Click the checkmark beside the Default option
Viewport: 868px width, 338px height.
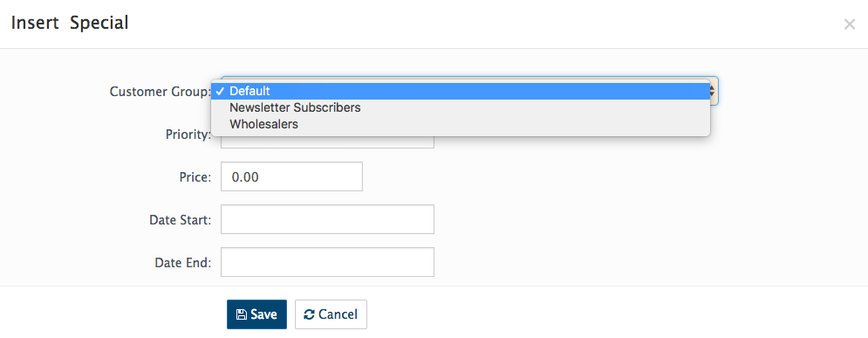pyautogui.click(x=221, y=91)
